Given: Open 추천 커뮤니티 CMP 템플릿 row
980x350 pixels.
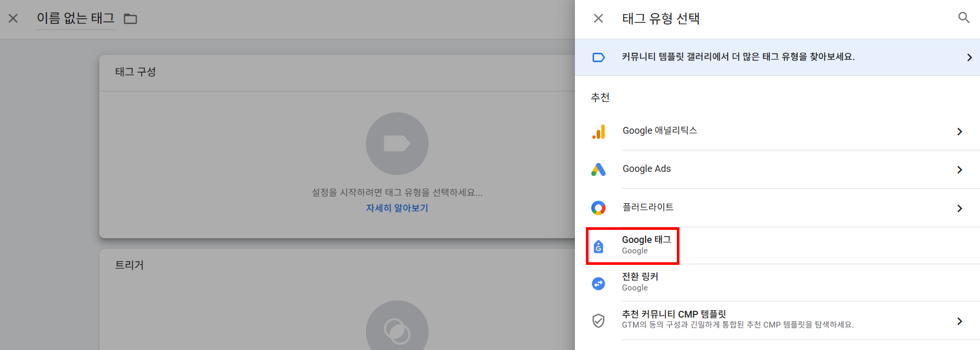Looking at the screenshot, I should coord(777,320).
